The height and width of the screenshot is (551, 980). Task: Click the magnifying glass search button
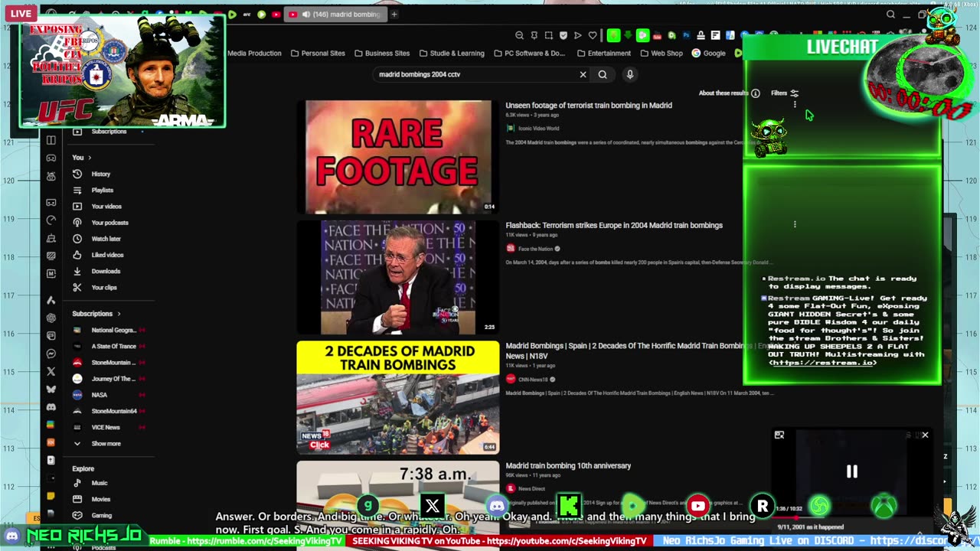coord(603,74)
